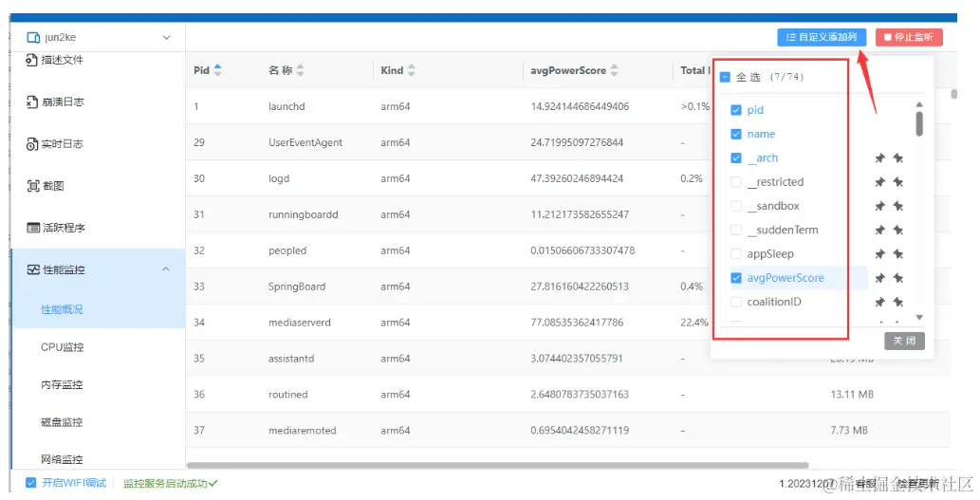Check the __restricted column checkbox
This screenshot has width=980, height=500.
(x=735, y=182)
